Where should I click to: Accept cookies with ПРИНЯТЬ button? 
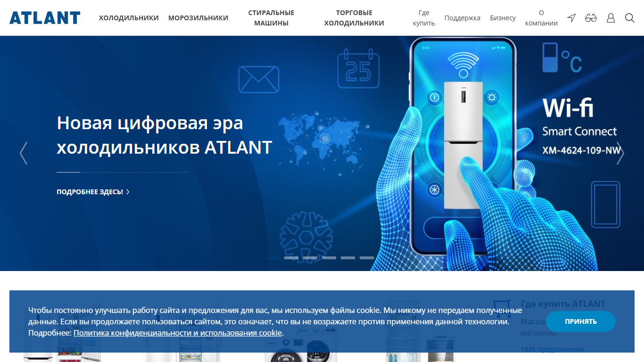[581, 321]
